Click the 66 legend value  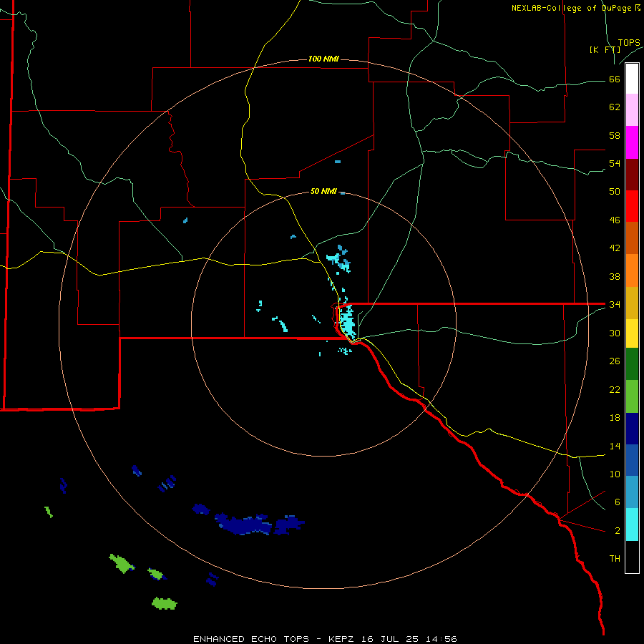click(615, 79)
